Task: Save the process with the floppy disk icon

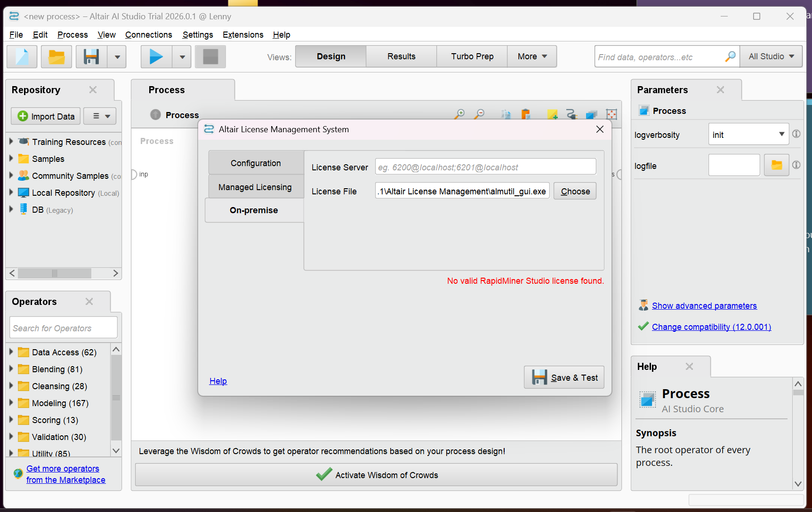Action: (x=91, y=57)
